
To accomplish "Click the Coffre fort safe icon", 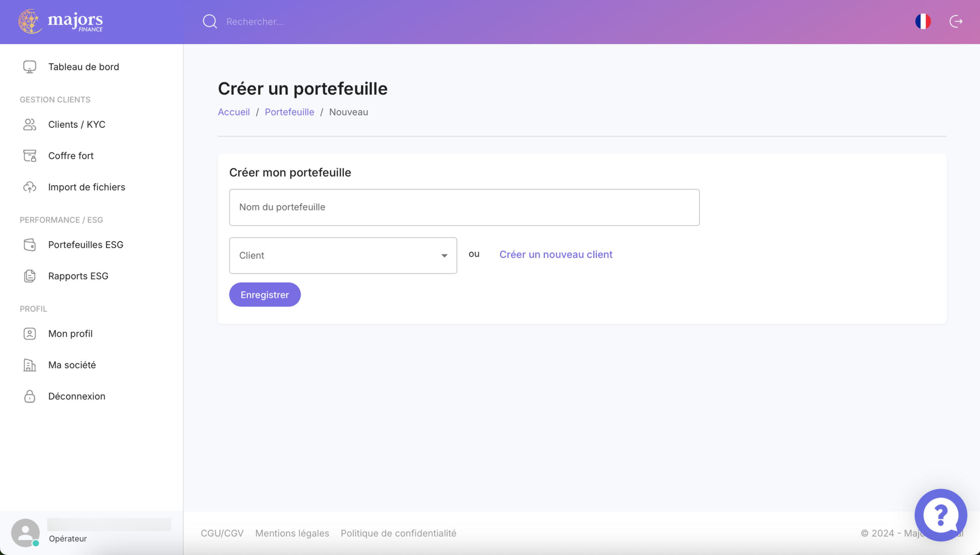I will point(30,156).
